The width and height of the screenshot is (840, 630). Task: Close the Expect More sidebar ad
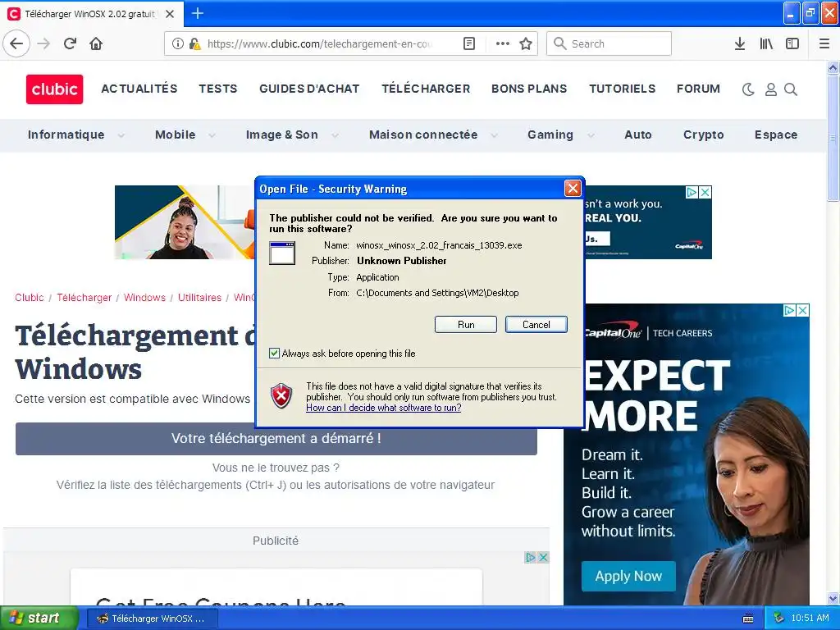(802, 310)
